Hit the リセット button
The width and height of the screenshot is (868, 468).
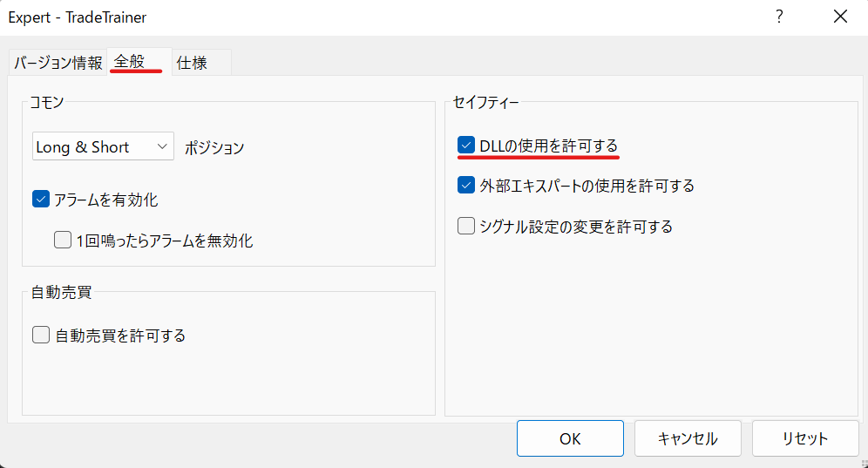coord(805,438)
